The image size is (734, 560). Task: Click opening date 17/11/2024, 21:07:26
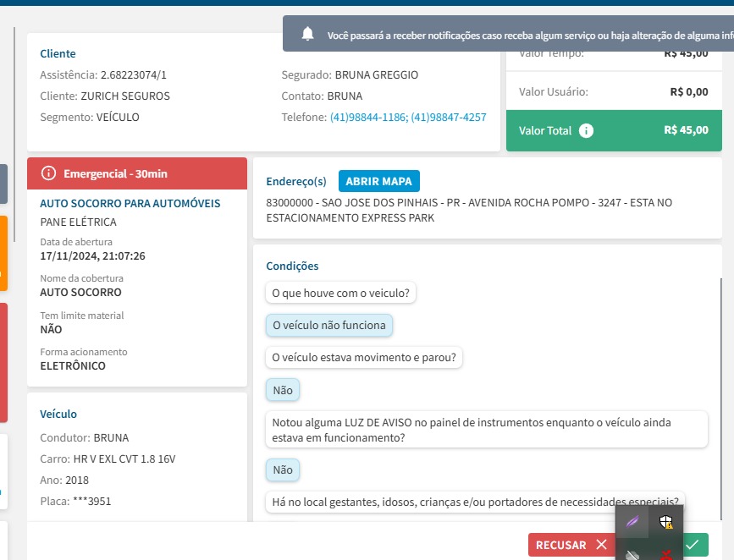coord(92,256)
